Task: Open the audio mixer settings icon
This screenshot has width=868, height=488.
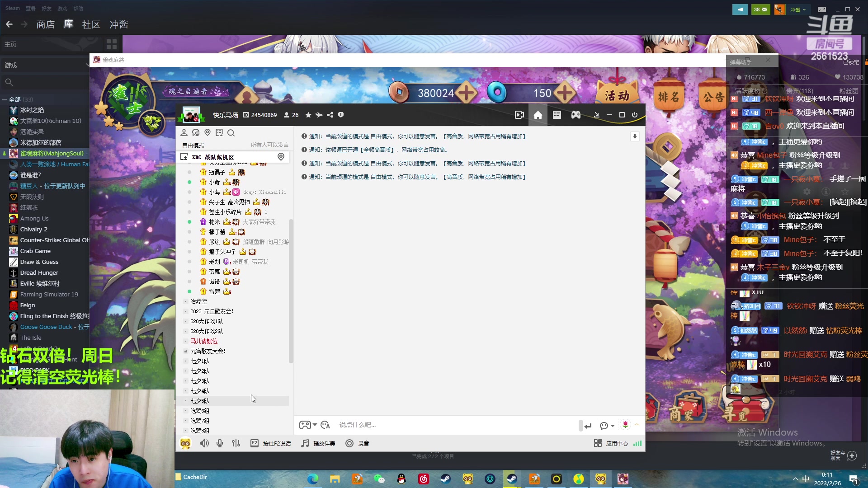Action: 236,443
